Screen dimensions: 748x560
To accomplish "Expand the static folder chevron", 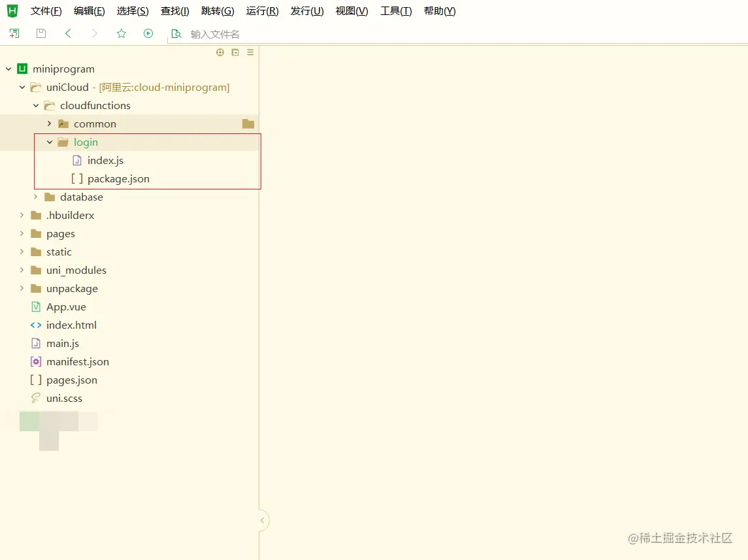I will (22, 252).
